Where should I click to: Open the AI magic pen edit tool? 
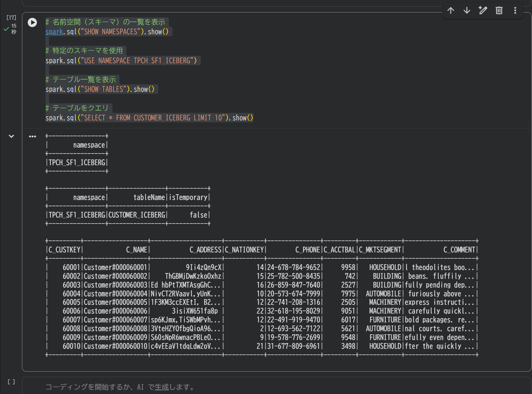483,10
